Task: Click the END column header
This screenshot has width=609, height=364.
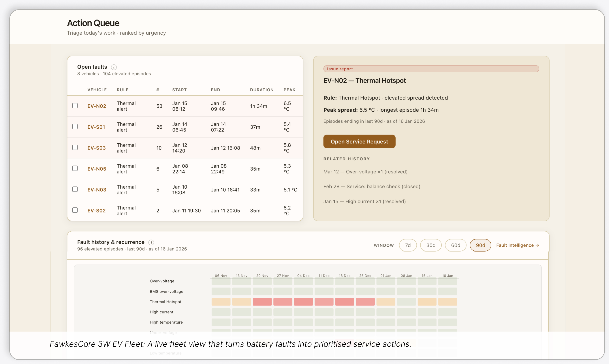Action: 216,90
